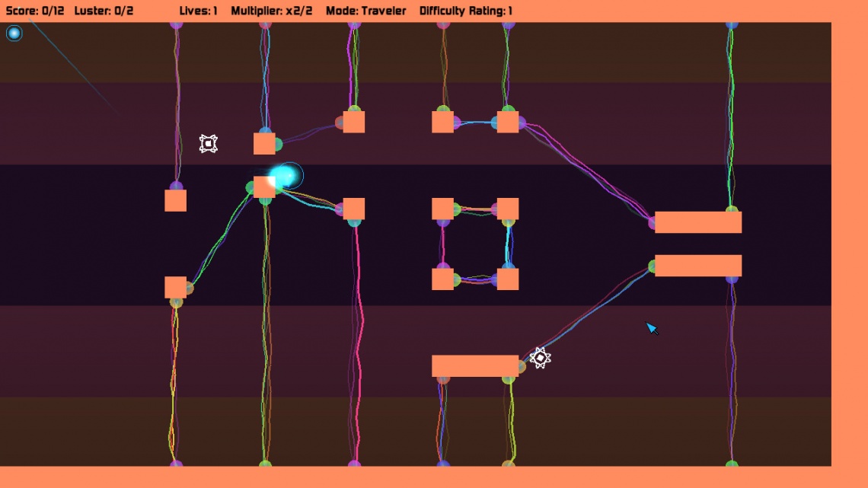Click the "Luster: 0/2" counter

104,11
